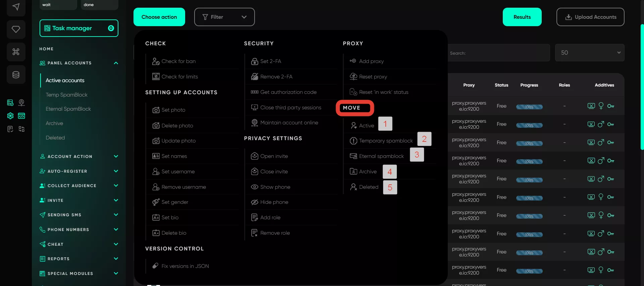This screenshot has width=644, height=286.
Task: Click Upload Accounts button
Action: pos(590,17)
